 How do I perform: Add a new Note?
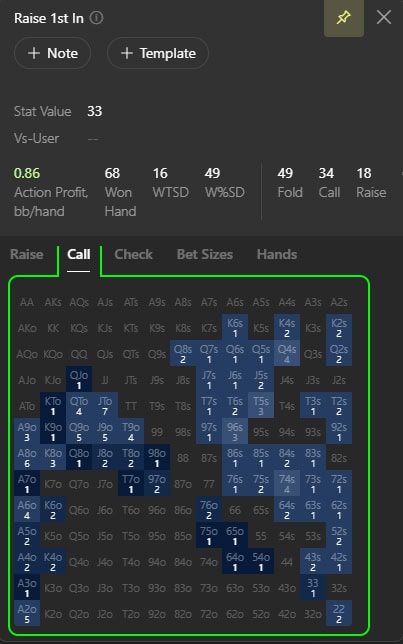(x=53, y=53)
